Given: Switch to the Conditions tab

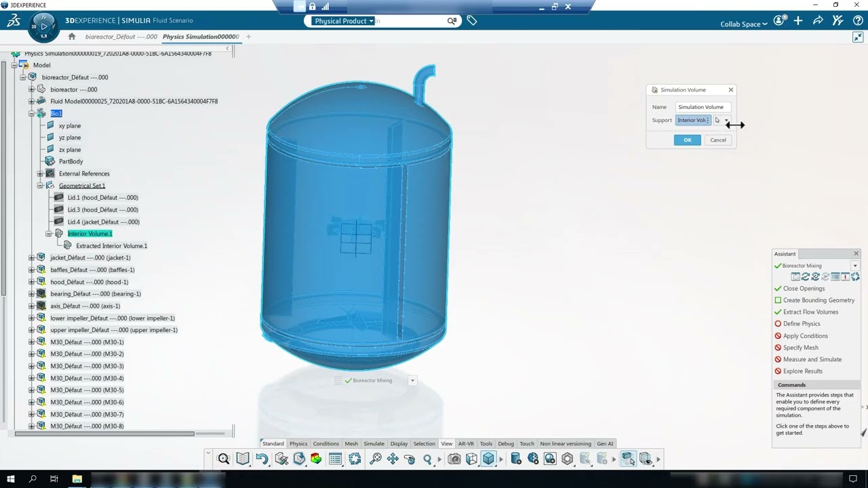Looking at the screenshot, I should pos(325,444).
